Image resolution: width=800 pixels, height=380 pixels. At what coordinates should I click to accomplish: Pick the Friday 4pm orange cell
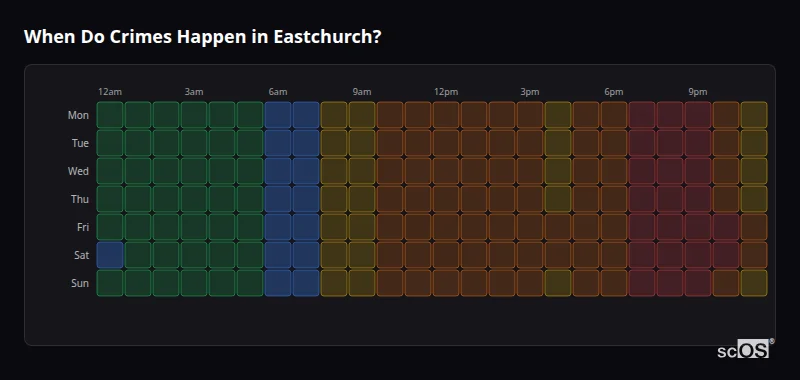tap(558, 227)
